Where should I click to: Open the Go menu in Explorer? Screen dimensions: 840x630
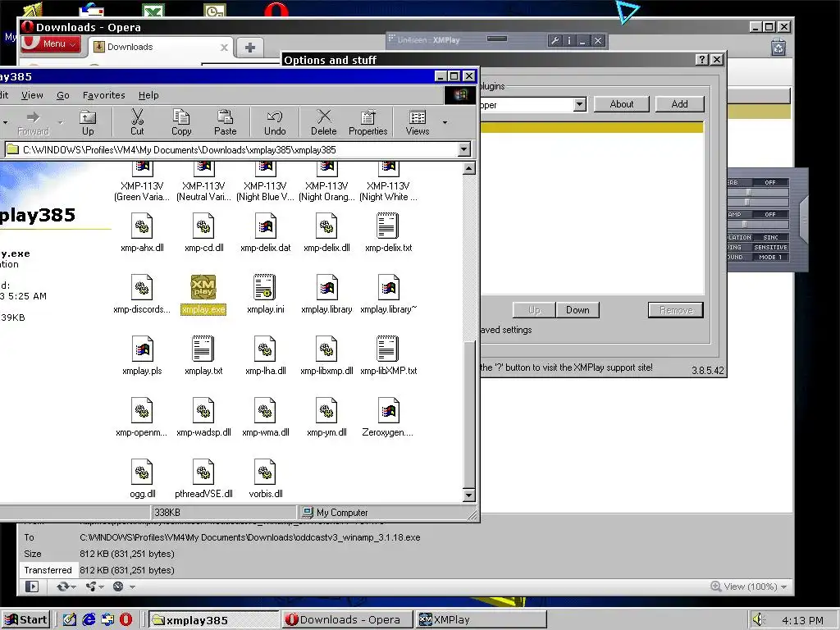coord(63,95)
